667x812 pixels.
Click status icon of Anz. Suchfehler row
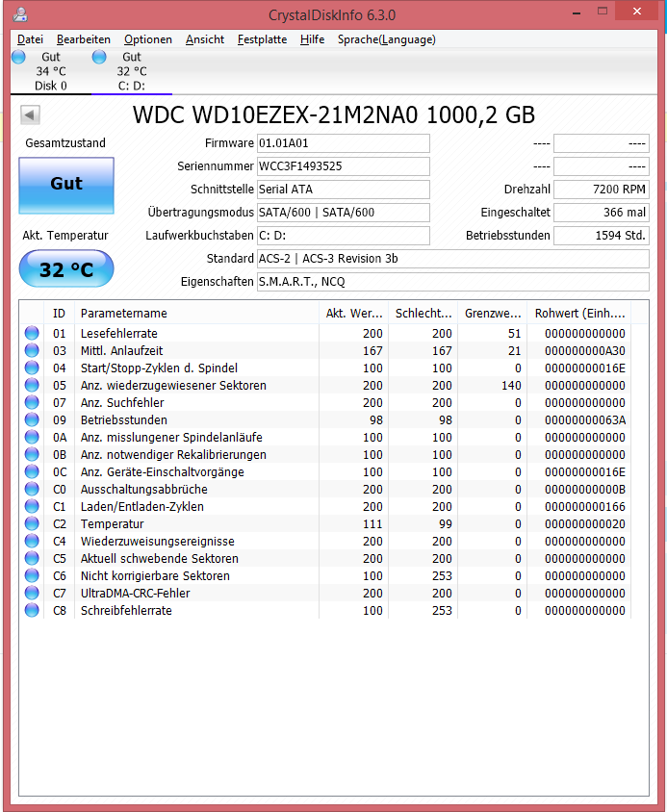click(32, 402)
